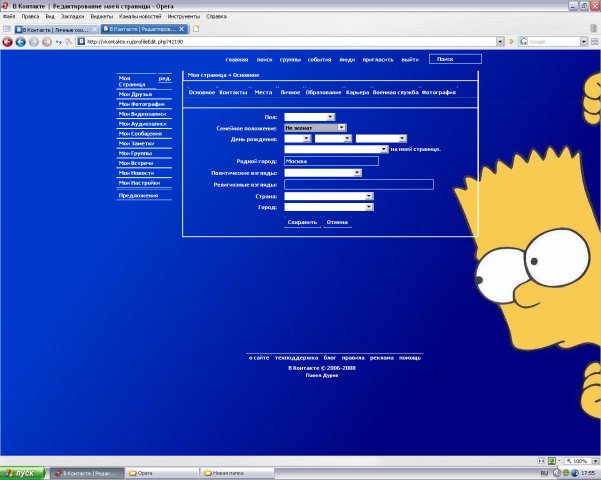601x480 pixels.
Task: Click the Отмена button
Action: click(x=337, y=222)
